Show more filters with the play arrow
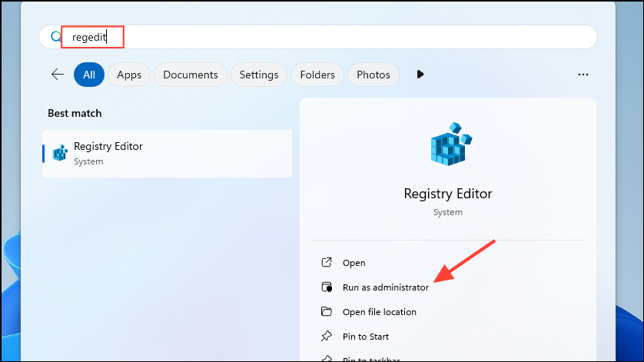Image resolution: width=644 pixels, height=362 pixels. [x=420, y=75]
